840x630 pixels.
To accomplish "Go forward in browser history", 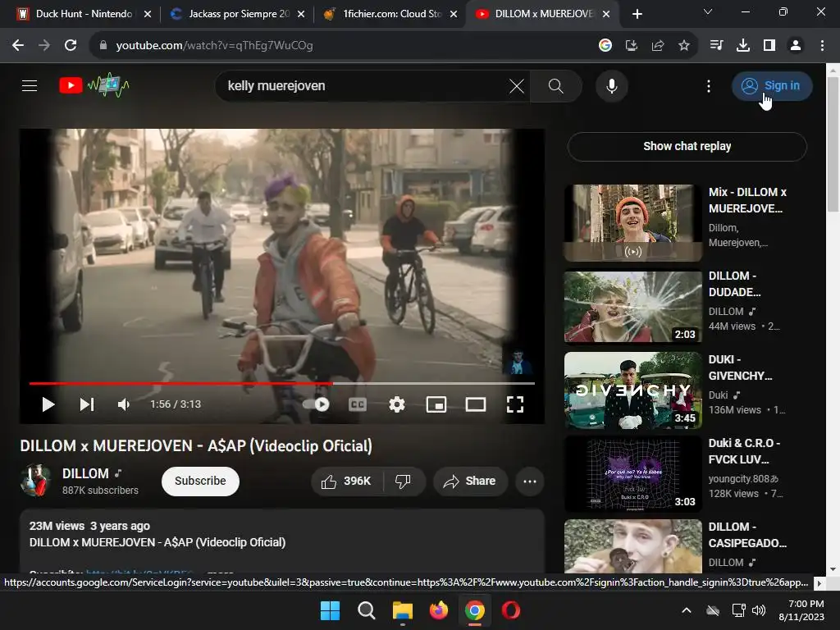I will (x=44, y=46).
